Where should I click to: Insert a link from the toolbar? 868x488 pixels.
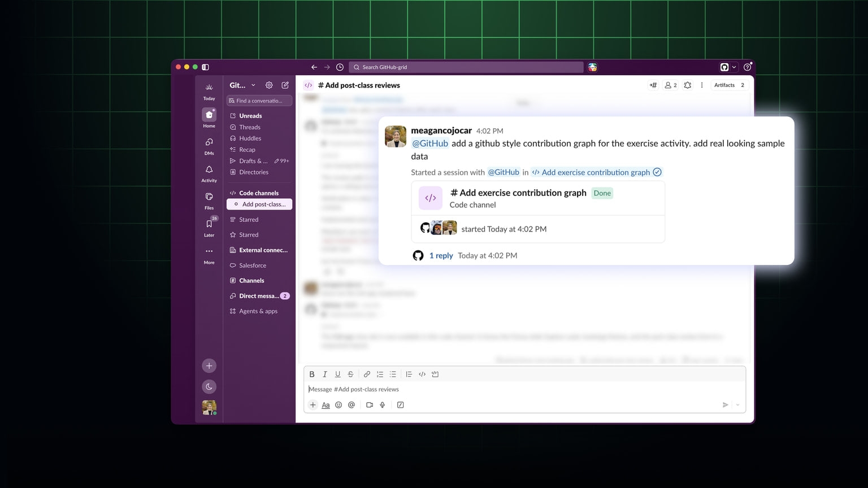[x=367, y=374]
